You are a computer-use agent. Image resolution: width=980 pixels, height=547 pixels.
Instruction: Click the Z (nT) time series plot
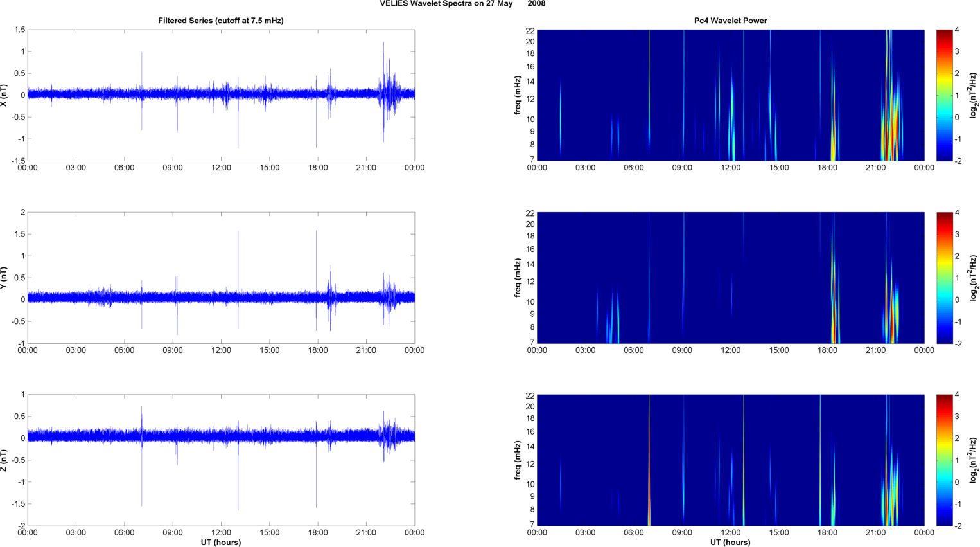tap(220, 460)
